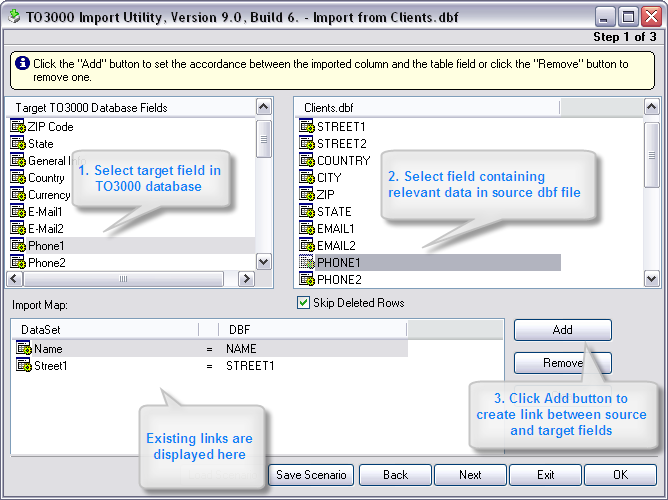This screenshot has width=668, height=500.
Task: Click the General Info field icon
Action: pos(18,161)
